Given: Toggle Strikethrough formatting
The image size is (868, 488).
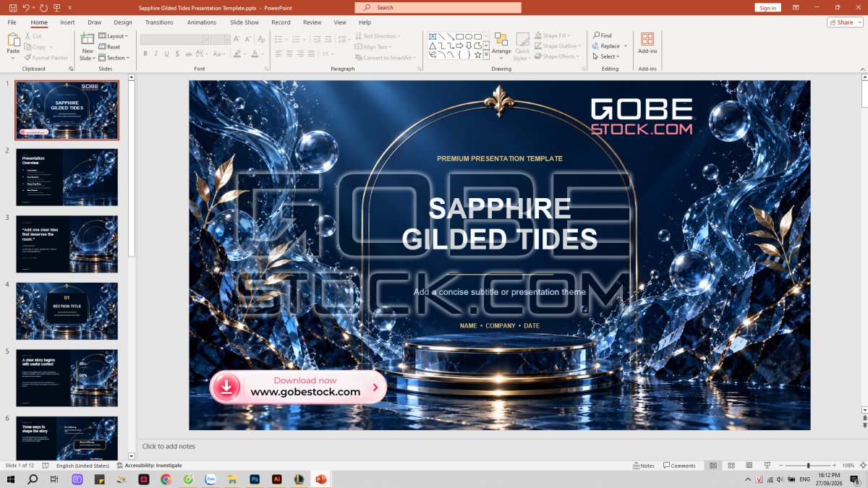Looking at the screenshot, I should 189,53.
